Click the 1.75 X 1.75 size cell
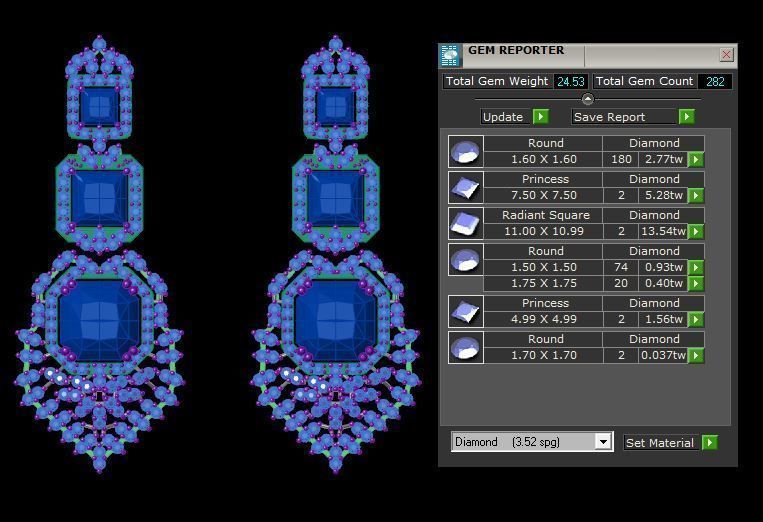This screenshot has width=763, height=522. (544, 283)
